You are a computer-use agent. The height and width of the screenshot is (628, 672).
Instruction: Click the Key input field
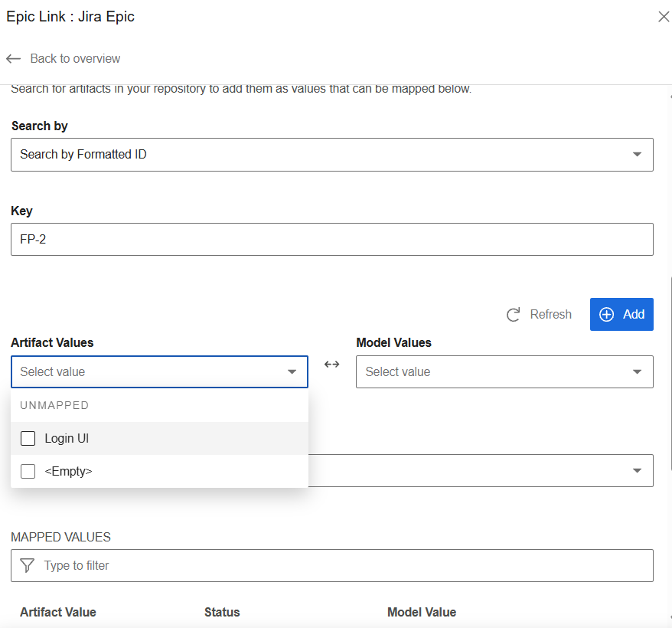(x=331, y=239)
